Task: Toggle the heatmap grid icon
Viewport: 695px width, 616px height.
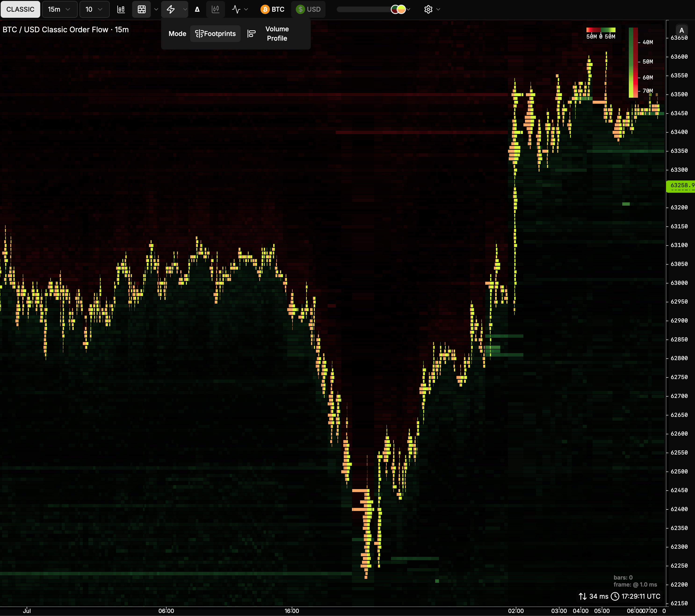Action: [x=142, y=9]
